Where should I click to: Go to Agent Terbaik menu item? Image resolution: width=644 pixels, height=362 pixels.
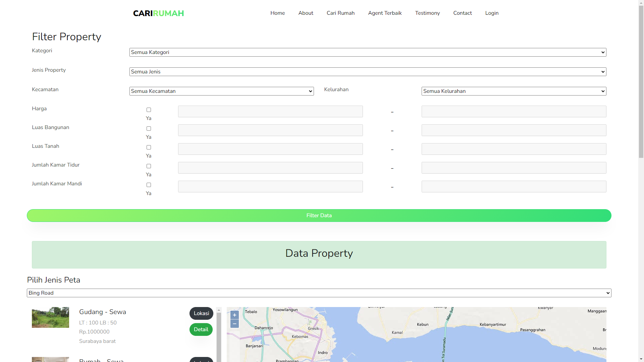point(385,13)
